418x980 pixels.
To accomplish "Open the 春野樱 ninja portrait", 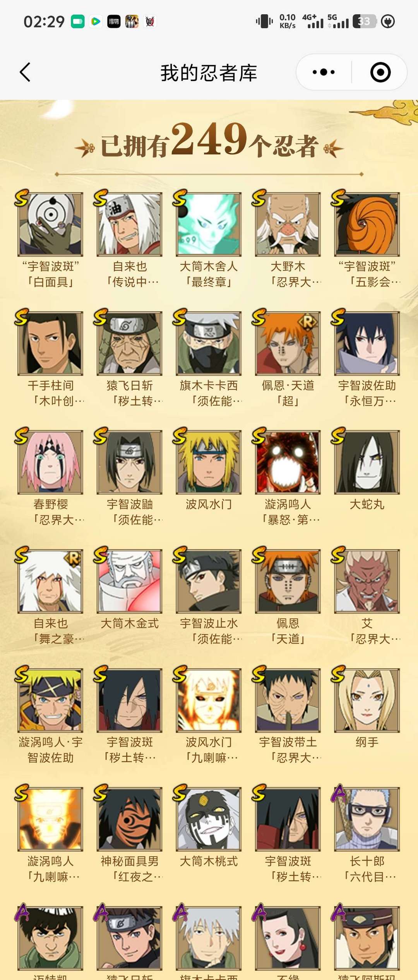I will [x=50, y=462].
